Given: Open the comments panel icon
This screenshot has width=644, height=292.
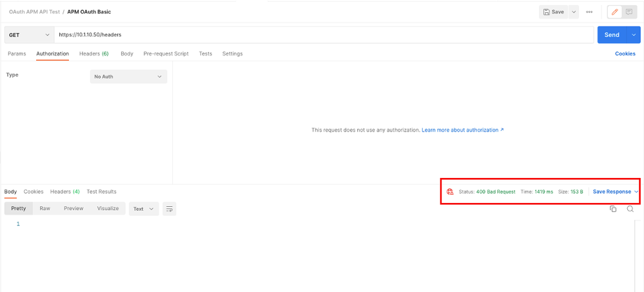Looking at the screenshot, I should [x=630, y=12].
